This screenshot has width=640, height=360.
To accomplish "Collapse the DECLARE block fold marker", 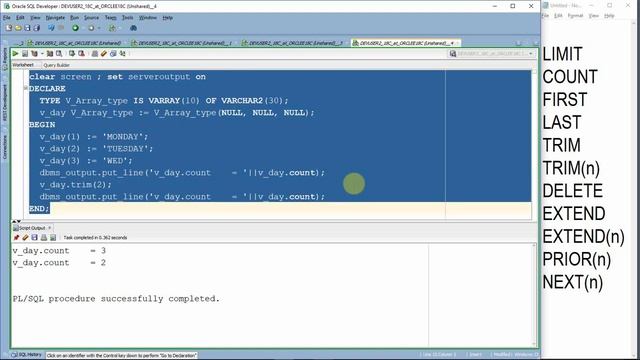I will (26, 88).
